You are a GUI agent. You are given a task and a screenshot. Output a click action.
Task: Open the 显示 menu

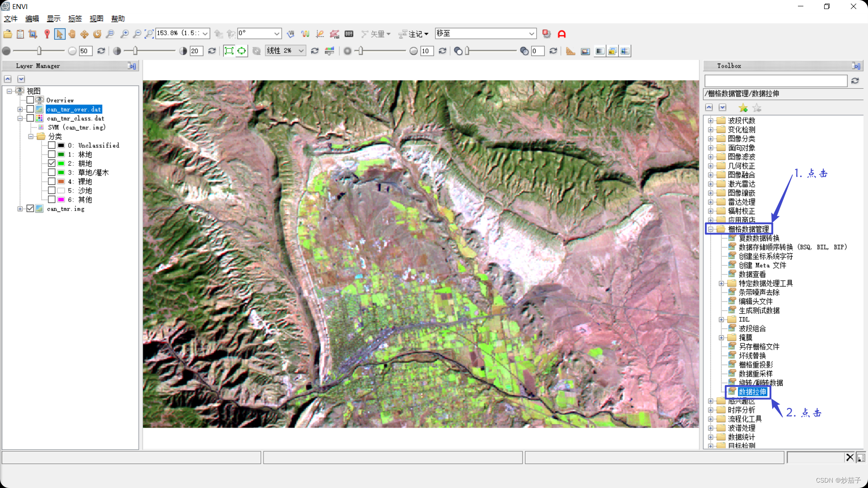click(53, 19)
